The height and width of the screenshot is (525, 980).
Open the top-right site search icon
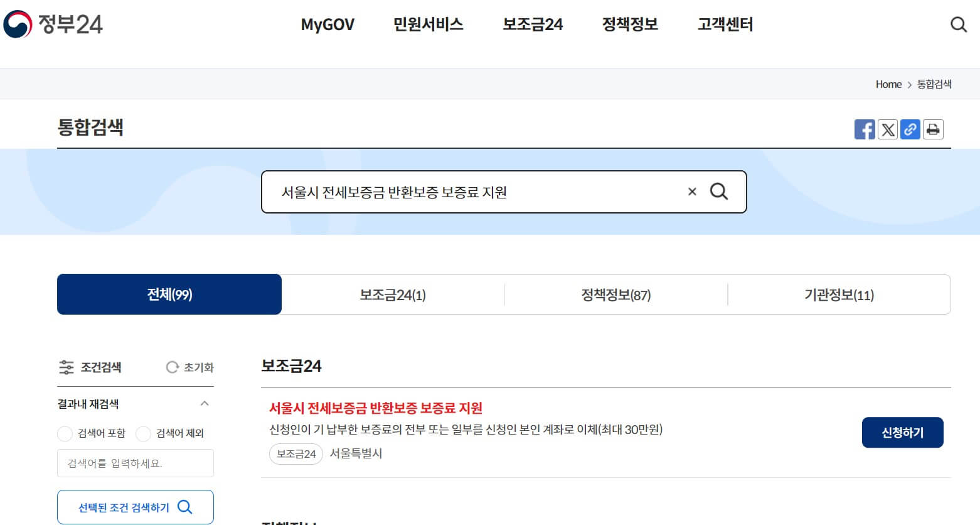(958, 24)
